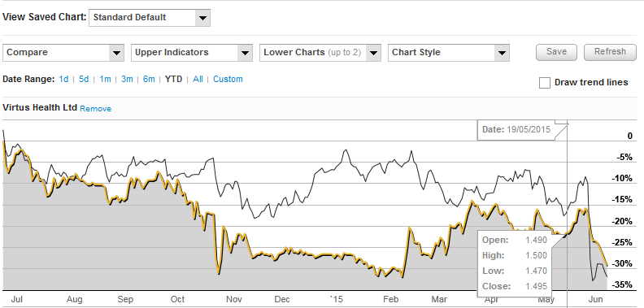Expand the Upper Indicators dropdown

coord(192,53)
